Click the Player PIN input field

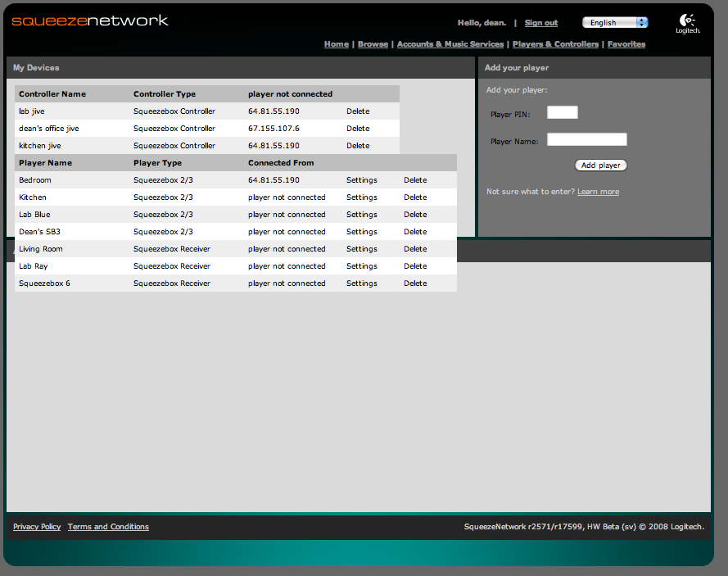(562, 113)
